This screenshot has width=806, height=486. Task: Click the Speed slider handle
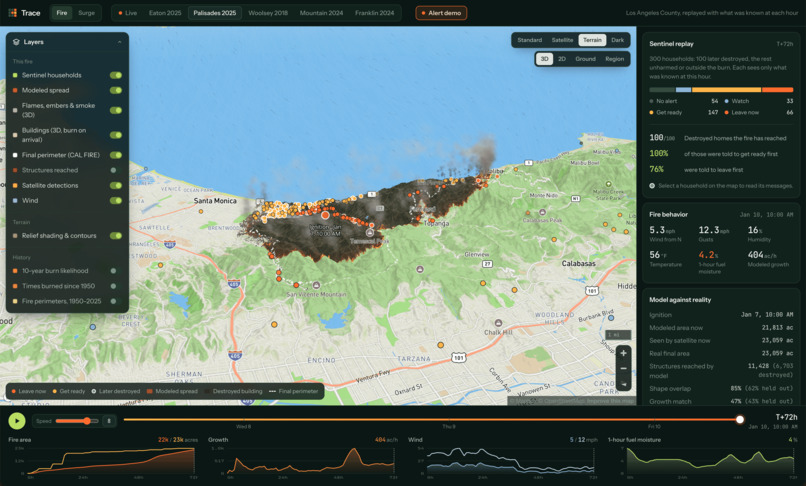point(87,421)
